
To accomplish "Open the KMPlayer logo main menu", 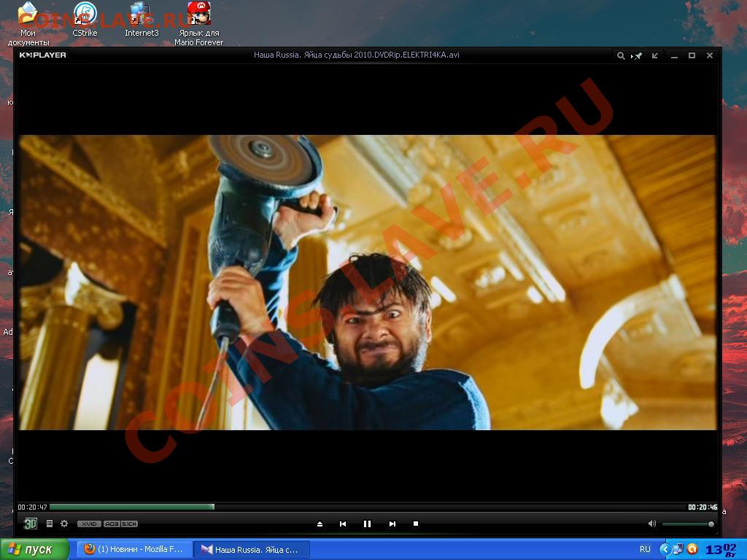I will coord(42,55).
